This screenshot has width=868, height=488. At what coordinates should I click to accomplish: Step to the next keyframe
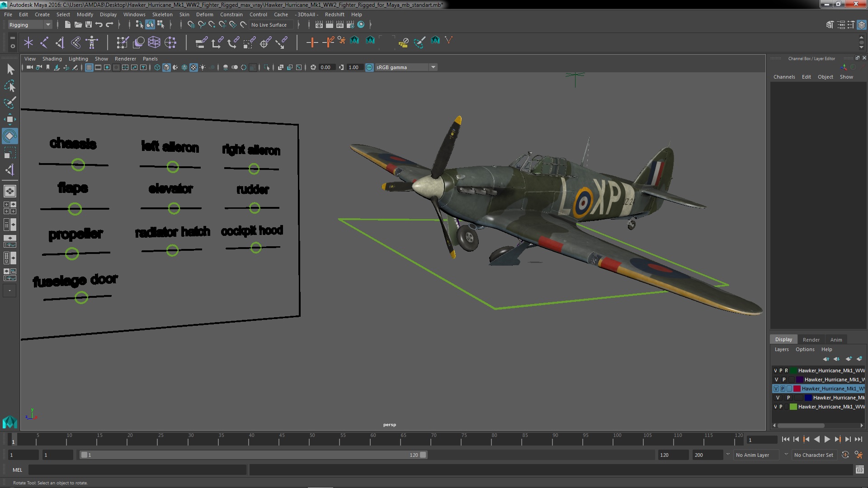pyautogui.click(x=838, y=439)
